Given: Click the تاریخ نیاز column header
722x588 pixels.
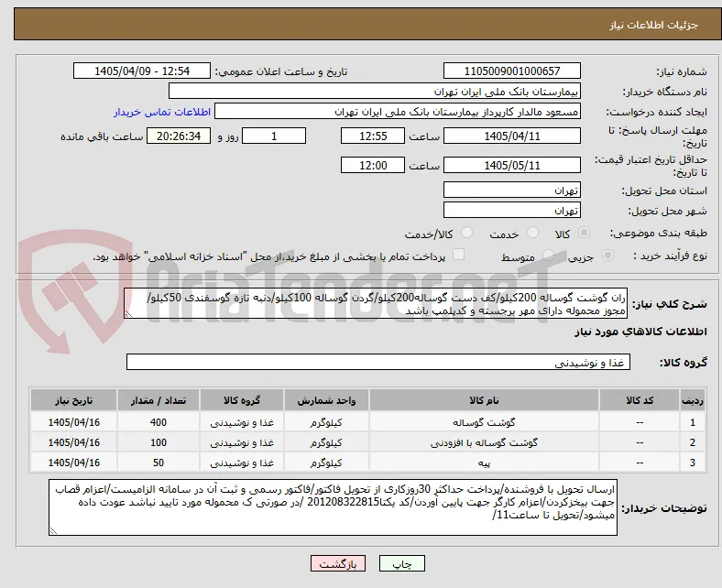Looking at the screenshot, I should pos(73,400).
